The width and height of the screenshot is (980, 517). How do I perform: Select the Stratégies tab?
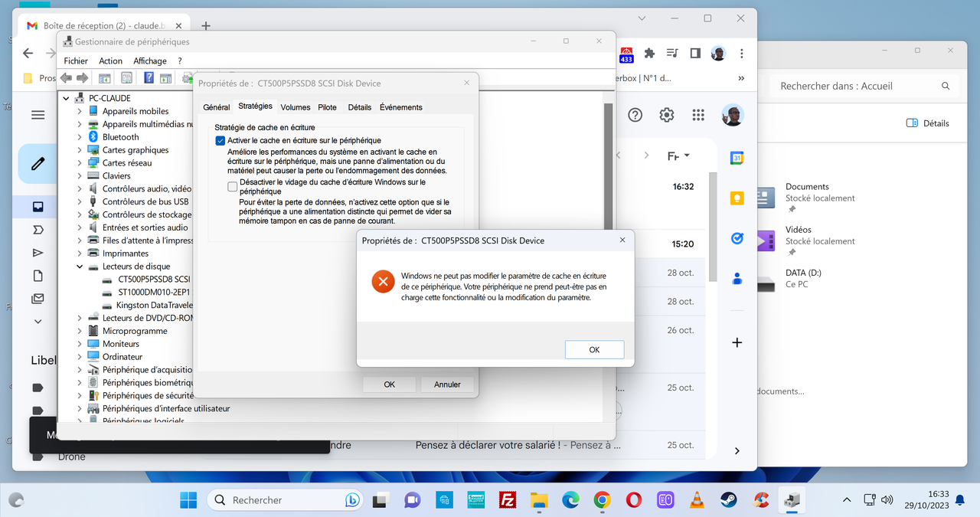255,106
